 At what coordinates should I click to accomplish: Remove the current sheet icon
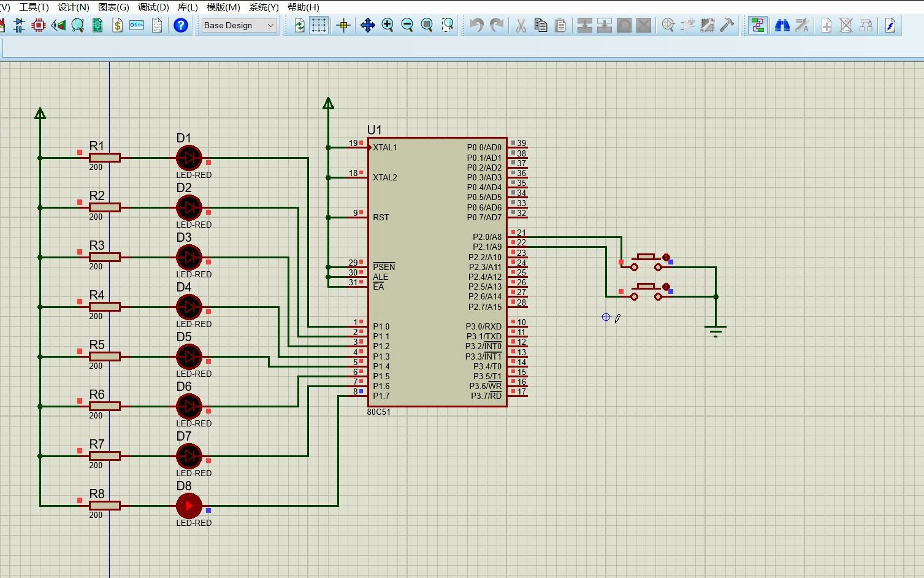point(846,25)
